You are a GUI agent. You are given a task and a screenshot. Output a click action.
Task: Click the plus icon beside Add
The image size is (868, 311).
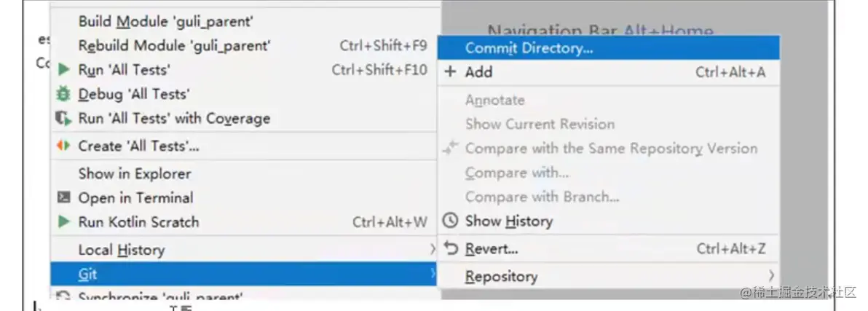[450, 71]
